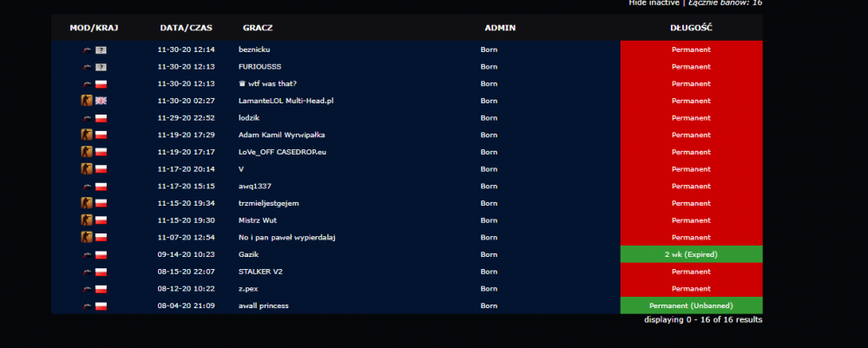This screenshot has width=868, height=348.
Task: Click the Polish flag in the Gazik row
Action: [101, 254]
